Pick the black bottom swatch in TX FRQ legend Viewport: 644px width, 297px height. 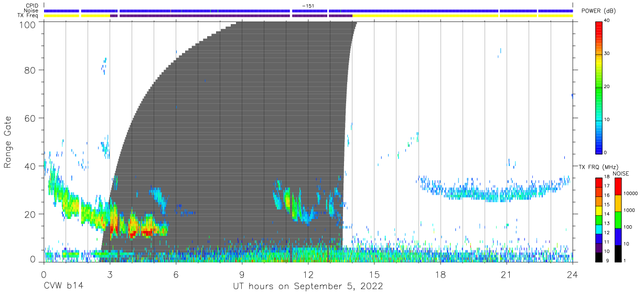[598, 257]
